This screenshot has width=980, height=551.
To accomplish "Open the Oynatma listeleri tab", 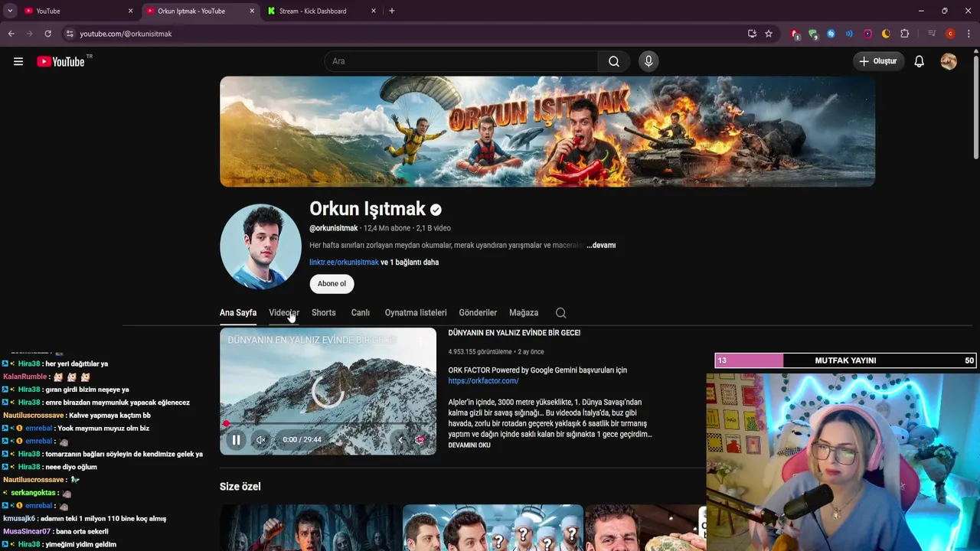I will pyautogui.click(x=416, y=312).
